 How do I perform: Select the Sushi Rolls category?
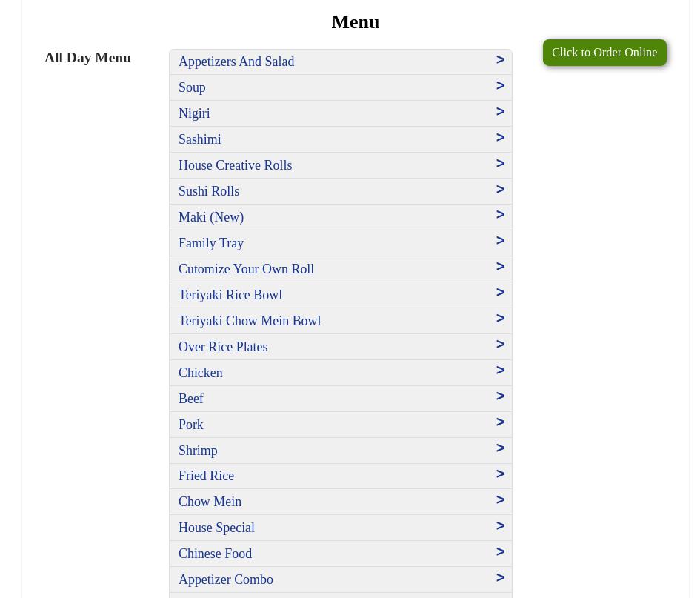tap(209, 191)
